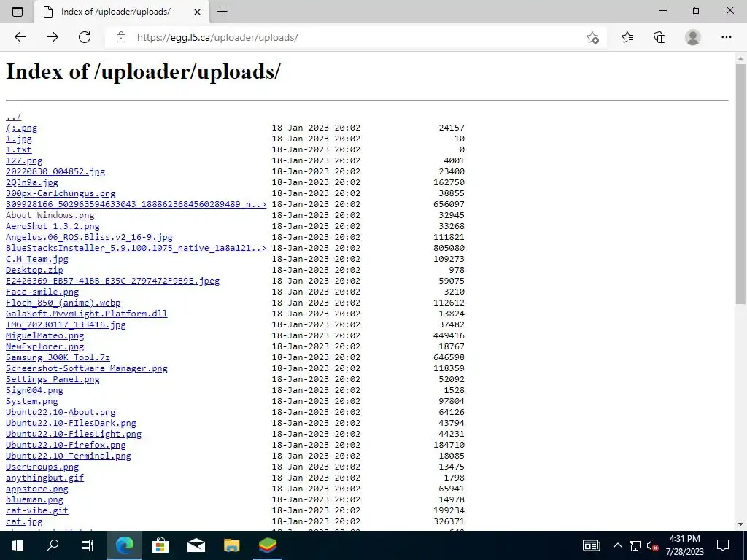Open GalaSoft.MvvmLight.Platform.dll link
This screenshot has height=560, width=747.
point(87,314)
